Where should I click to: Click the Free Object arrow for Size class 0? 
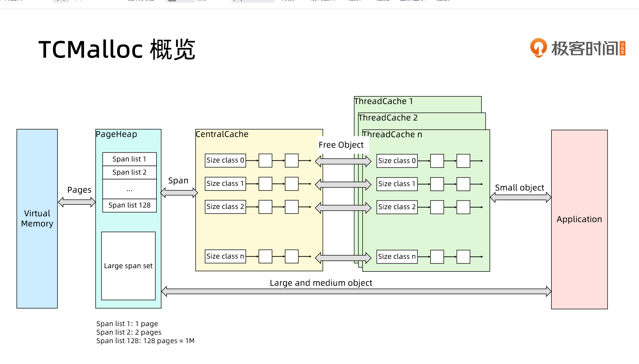343,161
